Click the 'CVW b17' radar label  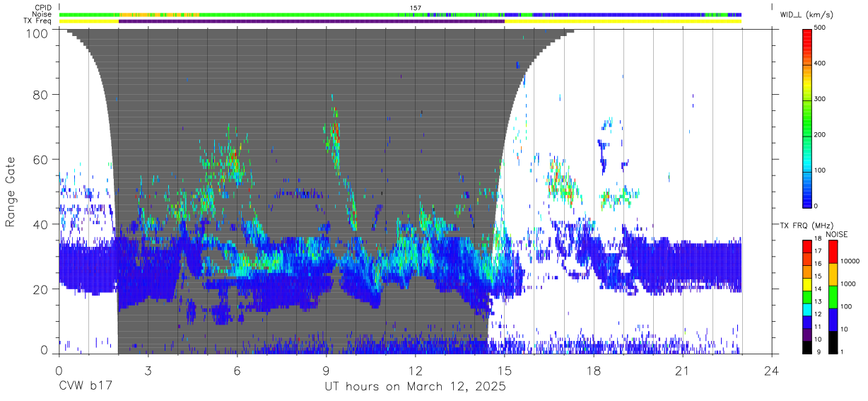(85, 387)
